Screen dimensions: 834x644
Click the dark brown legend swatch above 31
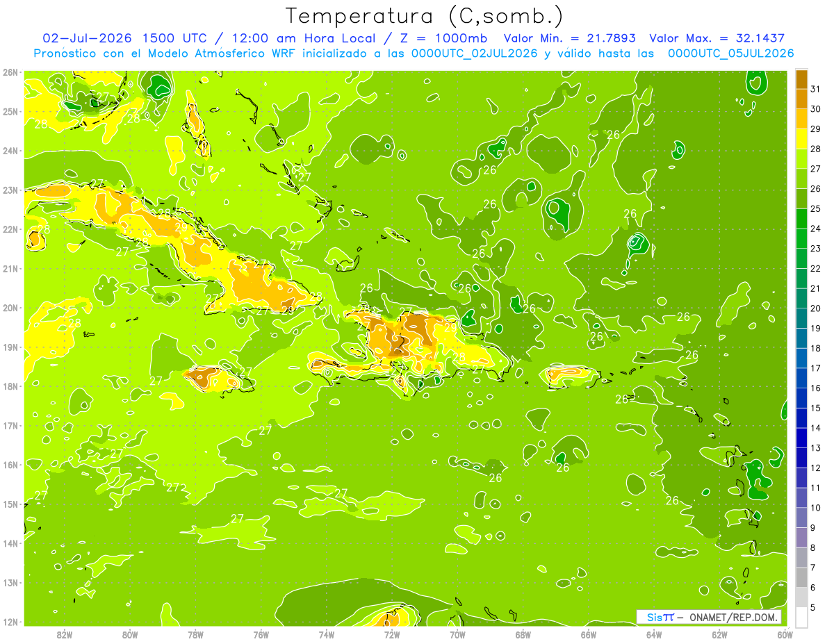(x=801, y=80)
